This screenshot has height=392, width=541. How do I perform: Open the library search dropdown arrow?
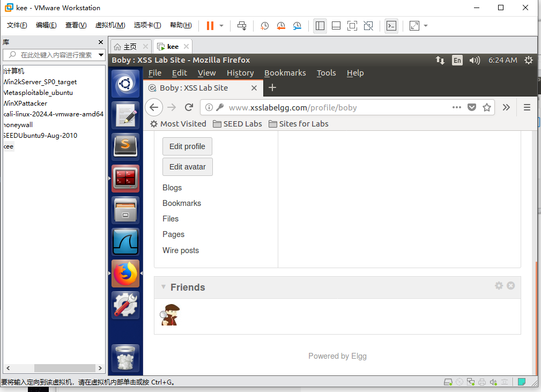(101, 55)
